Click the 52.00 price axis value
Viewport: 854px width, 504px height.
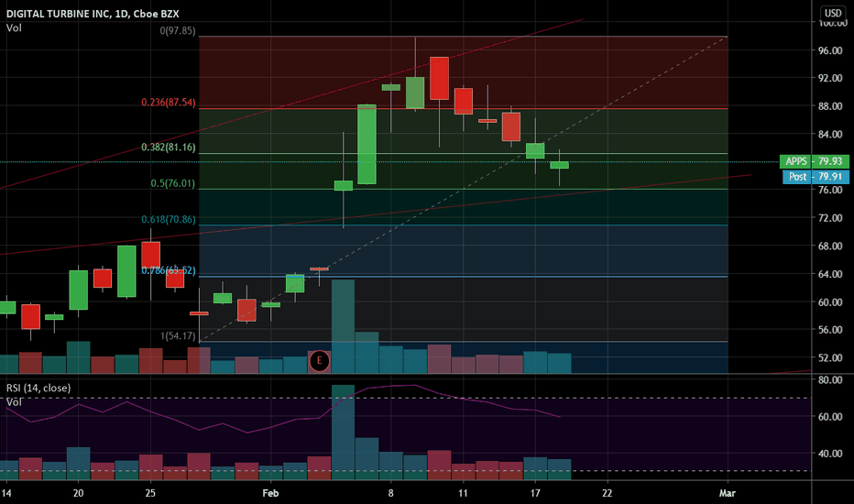(x=830, y=358)
